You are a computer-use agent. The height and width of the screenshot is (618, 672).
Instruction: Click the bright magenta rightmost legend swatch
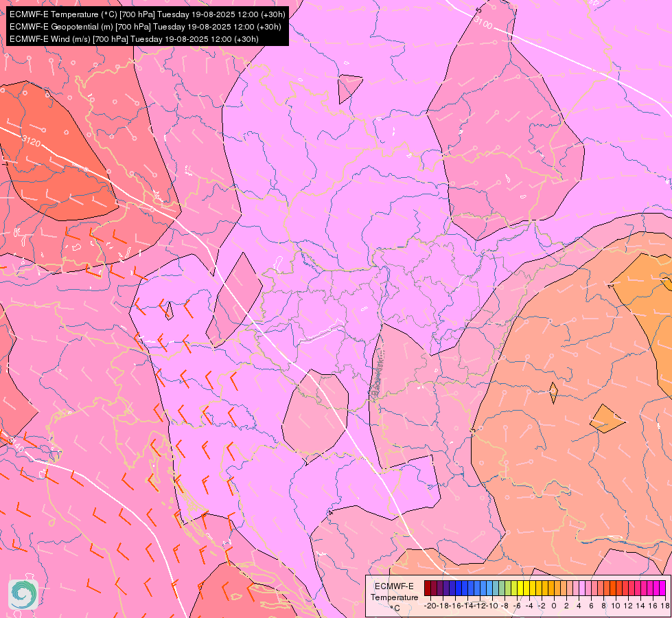click(662, 588)
